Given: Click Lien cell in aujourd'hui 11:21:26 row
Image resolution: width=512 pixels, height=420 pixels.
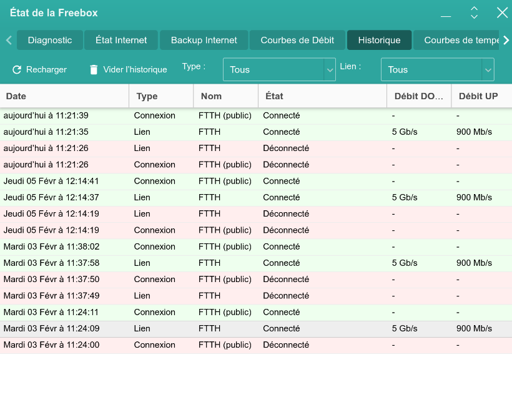Looking at the screenshot, I should (142, 148).
